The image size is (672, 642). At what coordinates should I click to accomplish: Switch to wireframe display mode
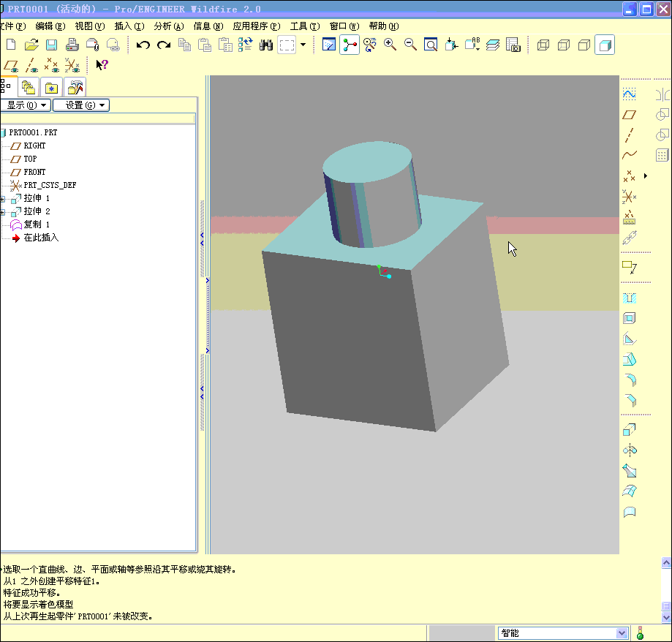pos(543,45)
